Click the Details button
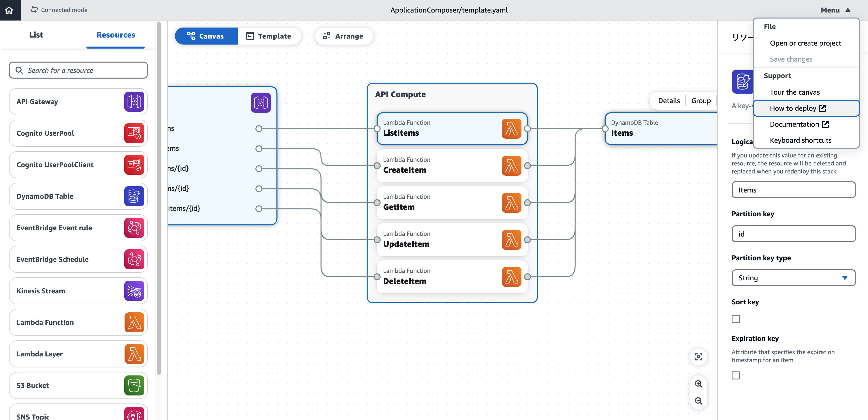 (669, 101)
